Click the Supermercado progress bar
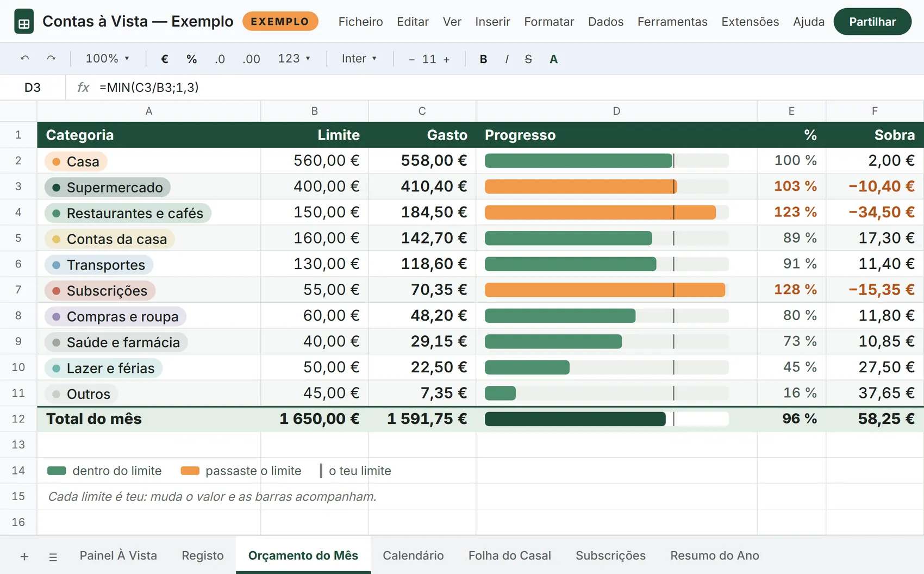The width and height of the screenshot is (924, 574). click(x=607, y=186)
